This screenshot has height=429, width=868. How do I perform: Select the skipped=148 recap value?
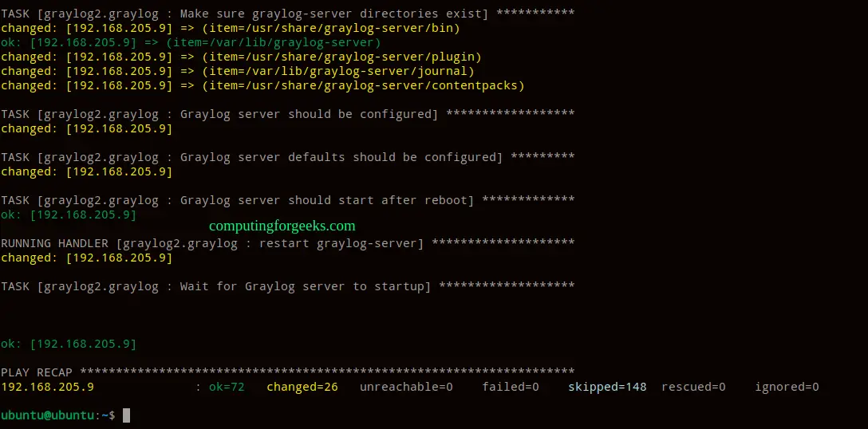coord(606,387)
